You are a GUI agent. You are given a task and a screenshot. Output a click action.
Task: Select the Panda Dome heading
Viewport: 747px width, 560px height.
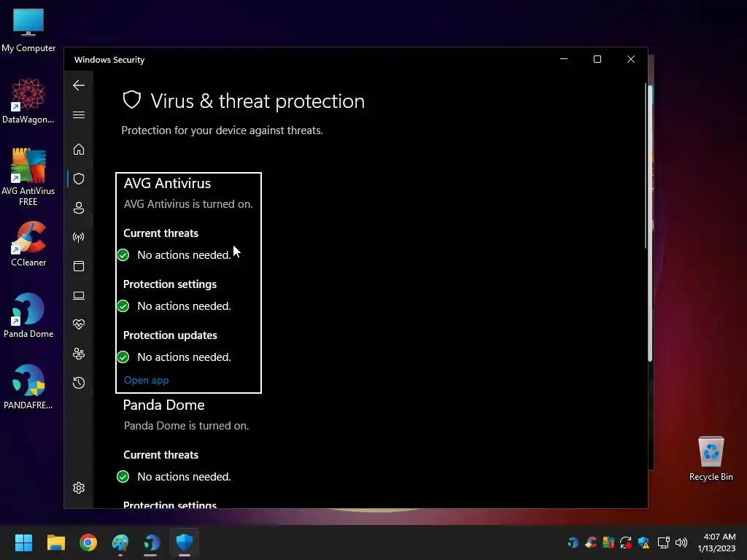pyautogui.click(x=164, y=405)
